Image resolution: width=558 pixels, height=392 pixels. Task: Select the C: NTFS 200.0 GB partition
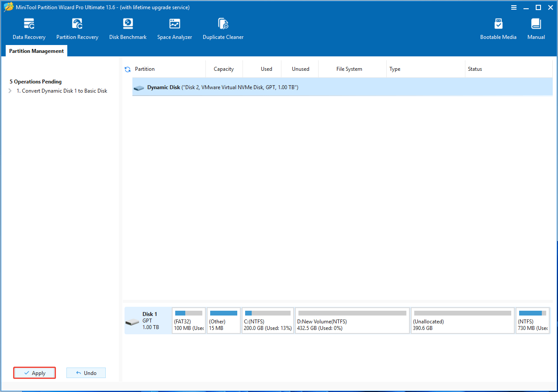(x=268, y=321)
